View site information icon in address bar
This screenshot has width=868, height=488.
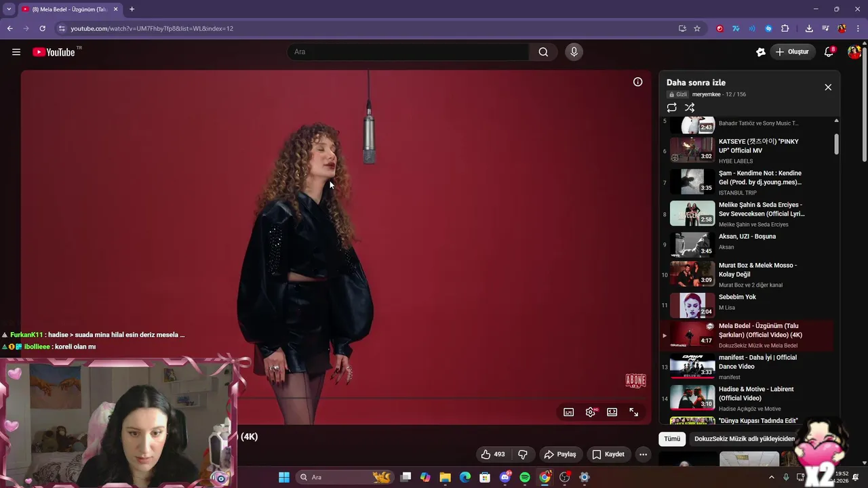click(62, 28)
